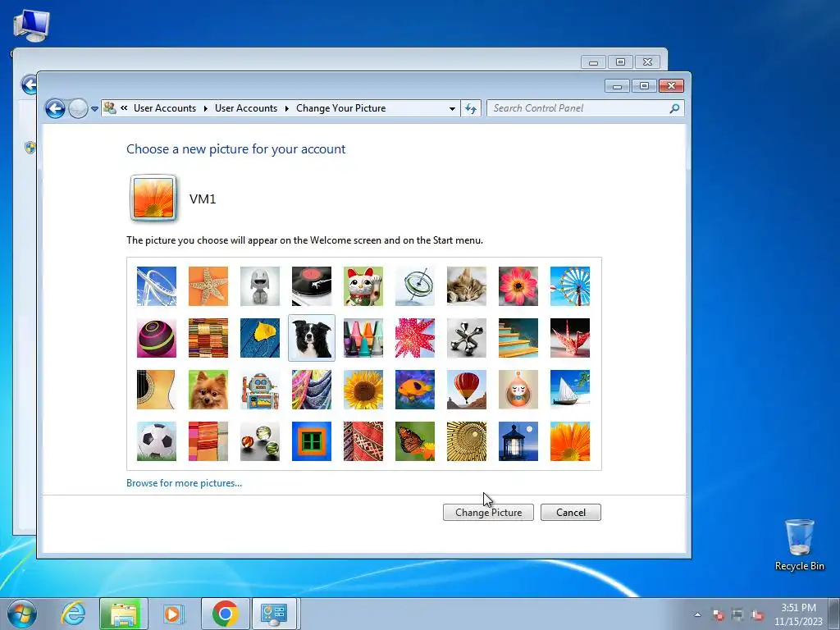Open Windows Media Player from taskbar

point(174,614)
